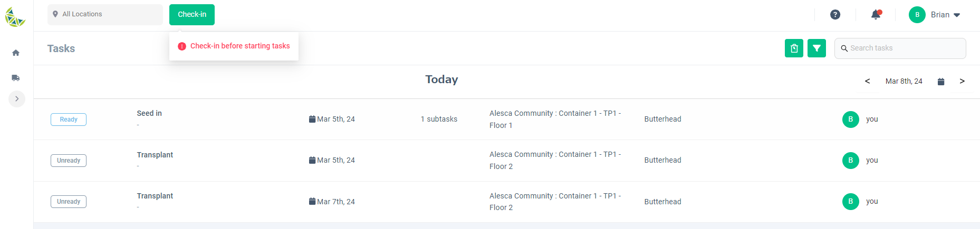Go to previous day arrow
980x229 pixels.
(x=867, y=81)
